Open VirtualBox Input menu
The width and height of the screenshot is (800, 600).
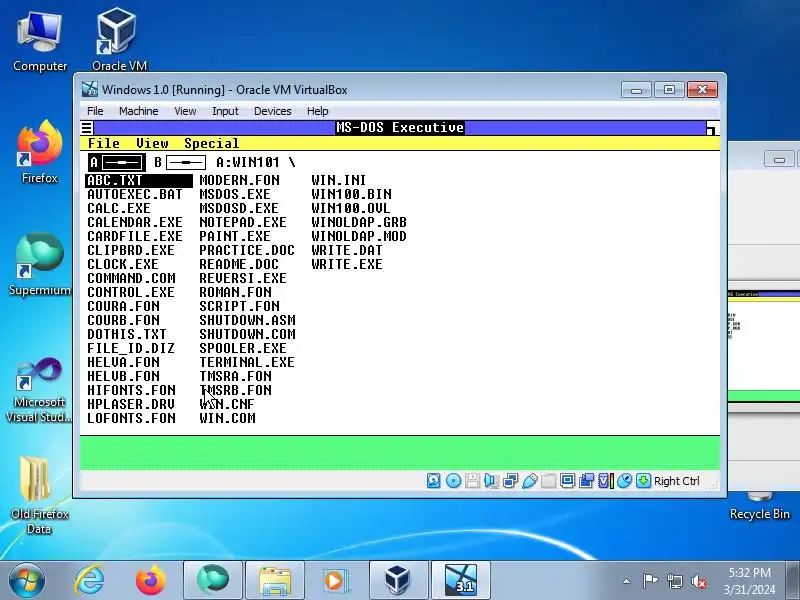(x=225, y=111)
